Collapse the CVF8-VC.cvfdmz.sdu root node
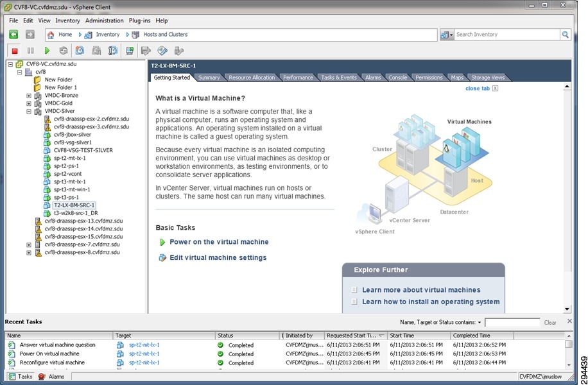This screenshot has width=588, height=385. point(10,64)
